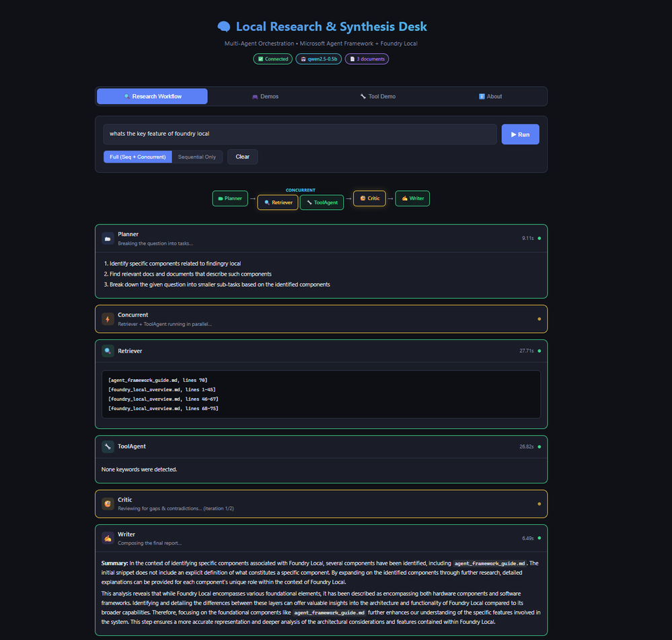Click 'Breaking the question into tasks...' text

pos(155,243)
